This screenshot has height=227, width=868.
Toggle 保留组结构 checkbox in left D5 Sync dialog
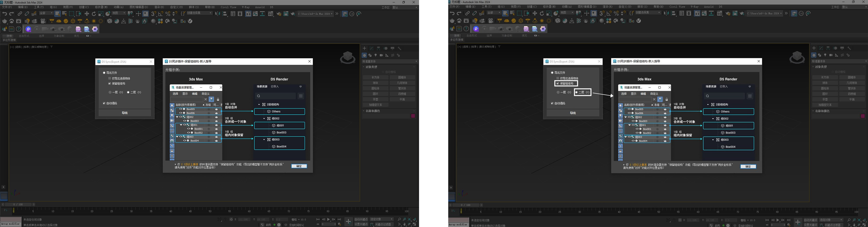click(x=109, y=84)
